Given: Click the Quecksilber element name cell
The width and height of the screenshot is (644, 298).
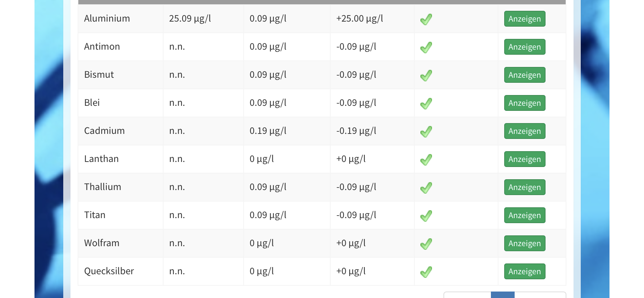Looking at the screenshot, I should point(109,271).
